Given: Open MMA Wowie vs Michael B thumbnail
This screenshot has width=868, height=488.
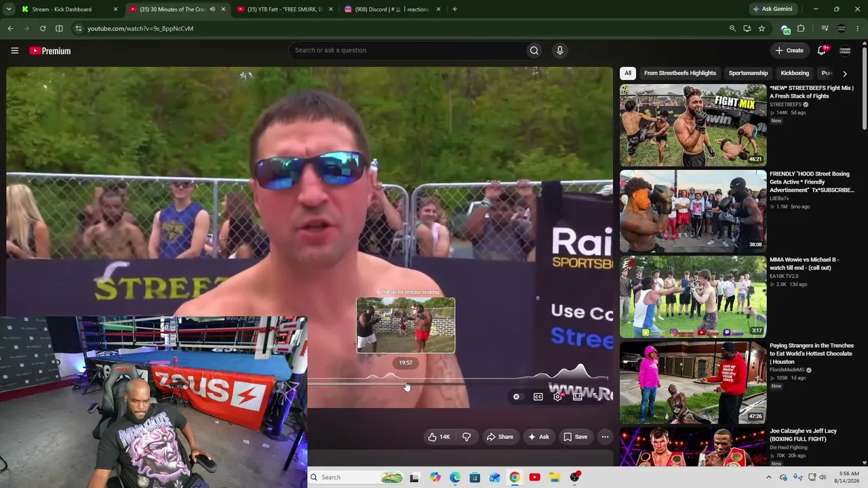Looking at the screenshot, I should click(x=693, y=297).
